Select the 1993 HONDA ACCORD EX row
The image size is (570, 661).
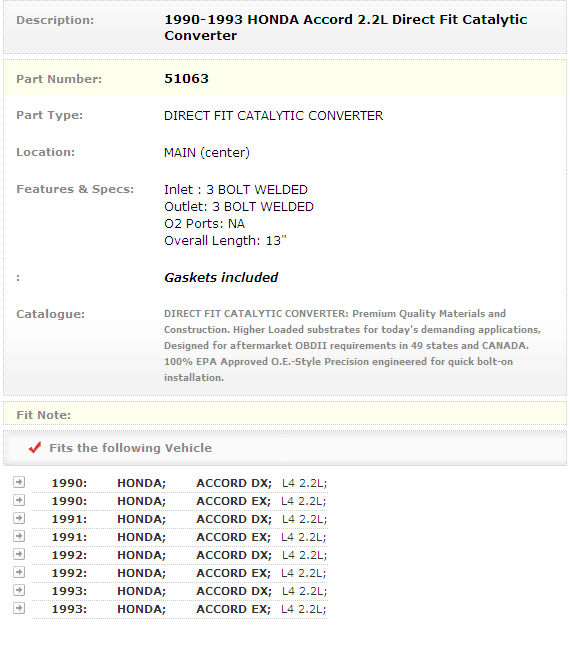click(x=180, y=610)
